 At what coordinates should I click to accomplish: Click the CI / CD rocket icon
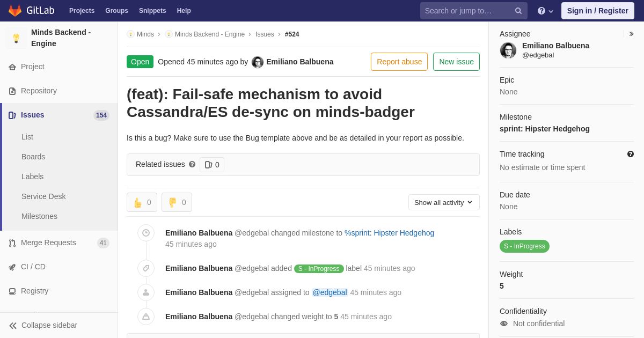pyautogui.click(x=12, y=267)
